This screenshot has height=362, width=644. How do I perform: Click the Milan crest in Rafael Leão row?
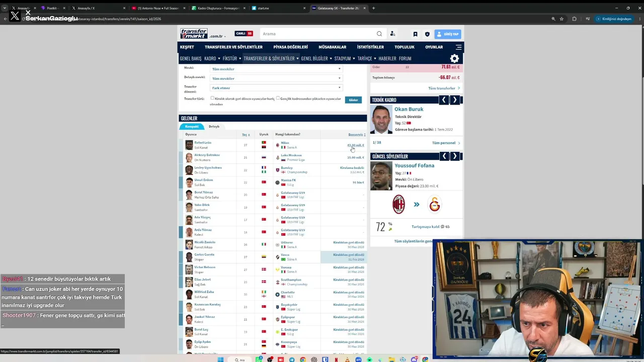pyautogui.click(x=277, y=145)
